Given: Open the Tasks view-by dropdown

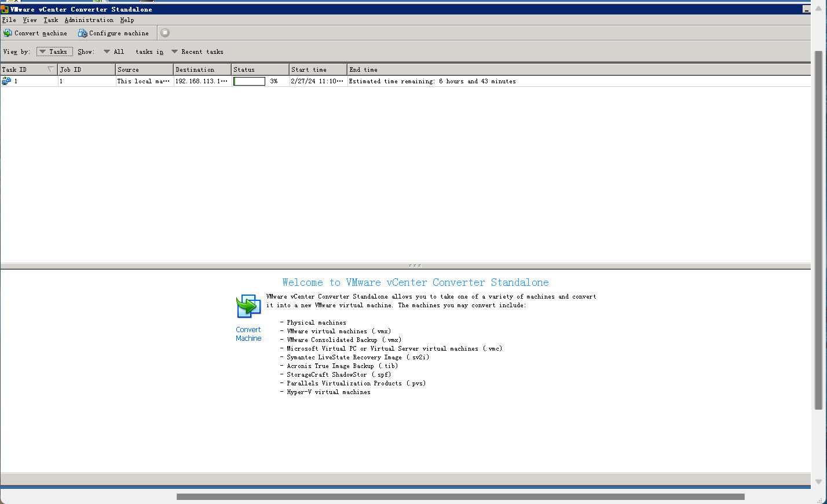Looking at the screenshot, I should pyautogui.click(x=54, y=51).
